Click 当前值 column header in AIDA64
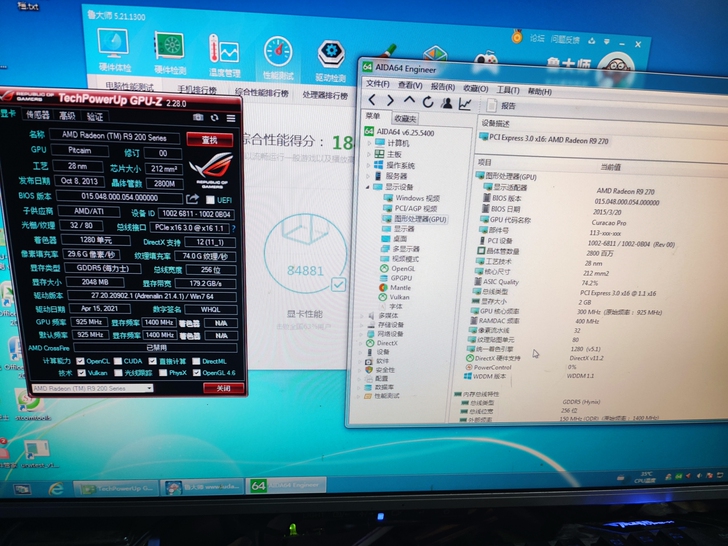This screenshot has width=728, height=546. point(611,167)
